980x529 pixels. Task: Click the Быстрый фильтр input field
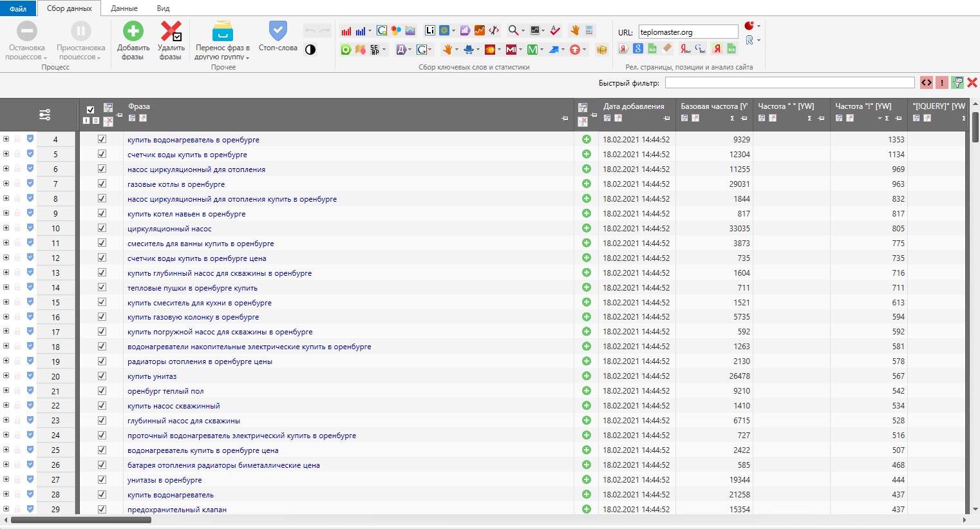pos(789,82)
